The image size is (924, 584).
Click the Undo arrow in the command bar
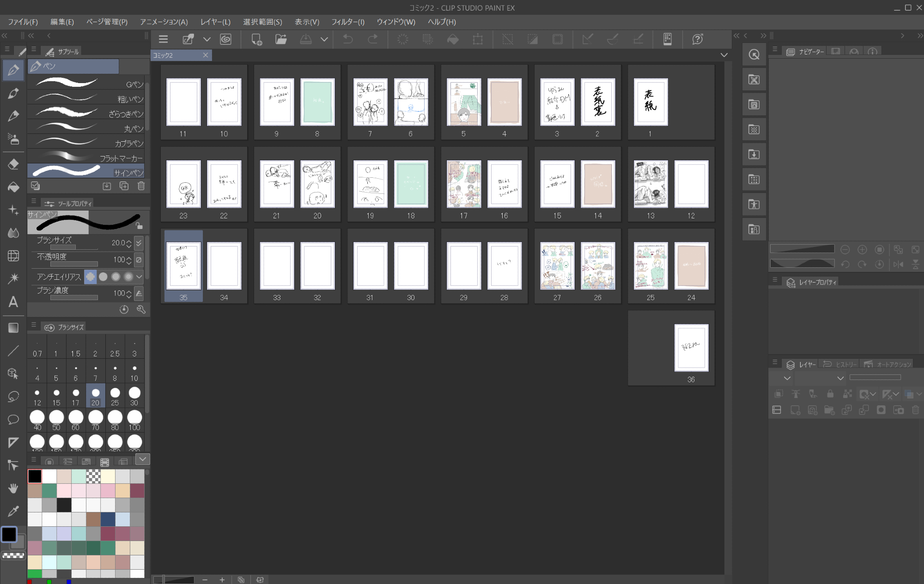348,39
